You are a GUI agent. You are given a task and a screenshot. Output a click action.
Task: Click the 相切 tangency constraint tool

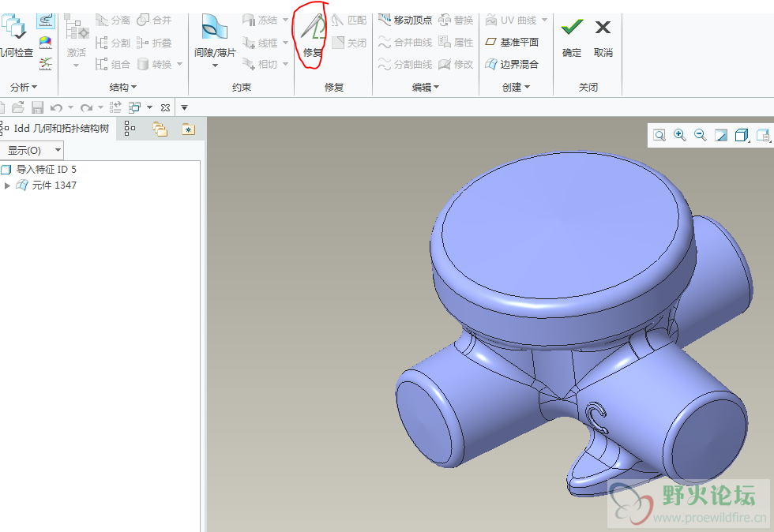tap(260, 64)
